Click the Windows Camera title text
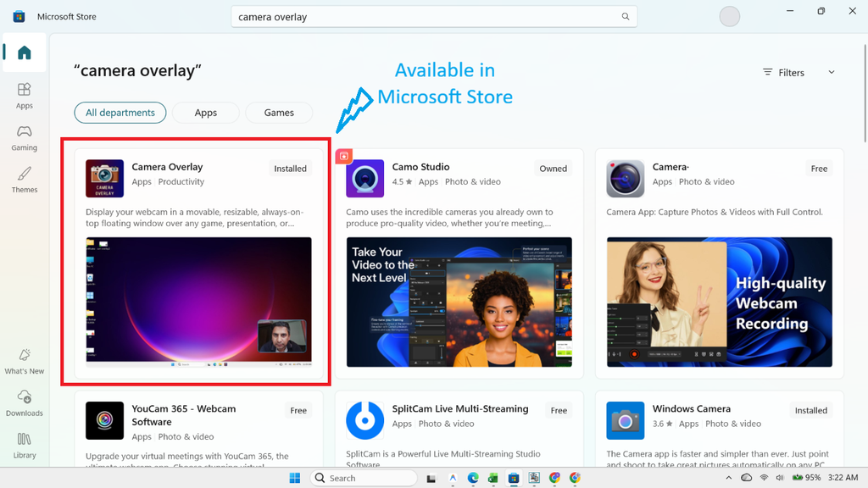Image resolution: width=868 pixels, height=488 pixels. pos(692,408)
